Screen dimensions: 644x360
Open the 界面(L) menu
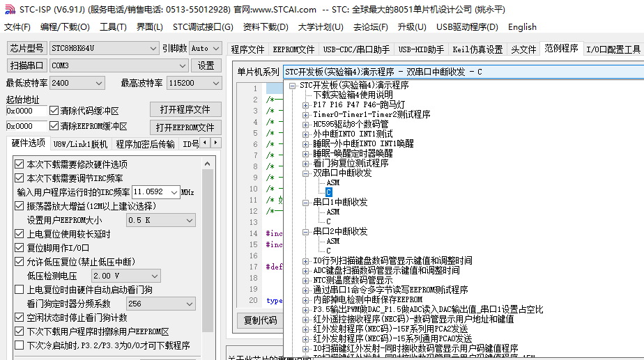click(149, 27)
